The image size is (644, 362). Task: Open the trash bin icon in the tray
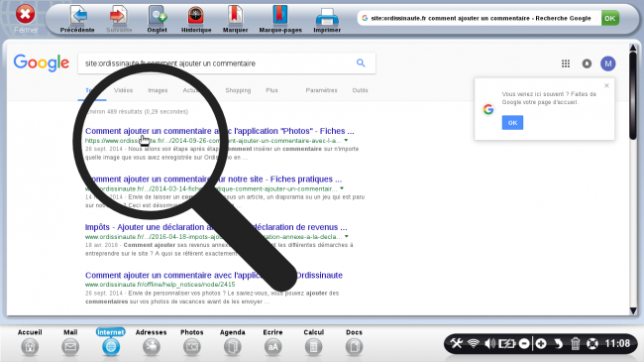tap(575, 343)
